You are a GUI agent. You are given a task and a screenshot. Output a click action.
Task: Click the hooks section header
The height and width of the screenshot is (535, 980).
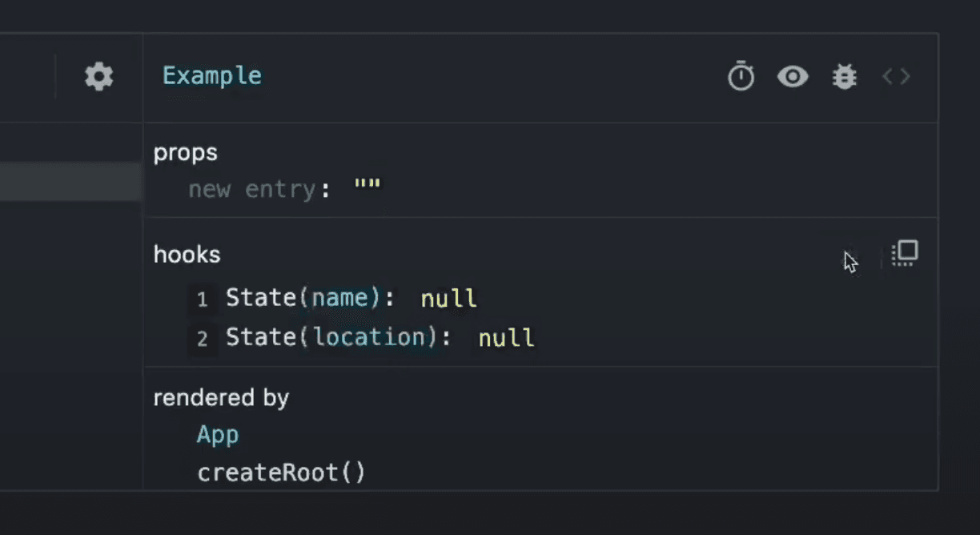(187, 255)
